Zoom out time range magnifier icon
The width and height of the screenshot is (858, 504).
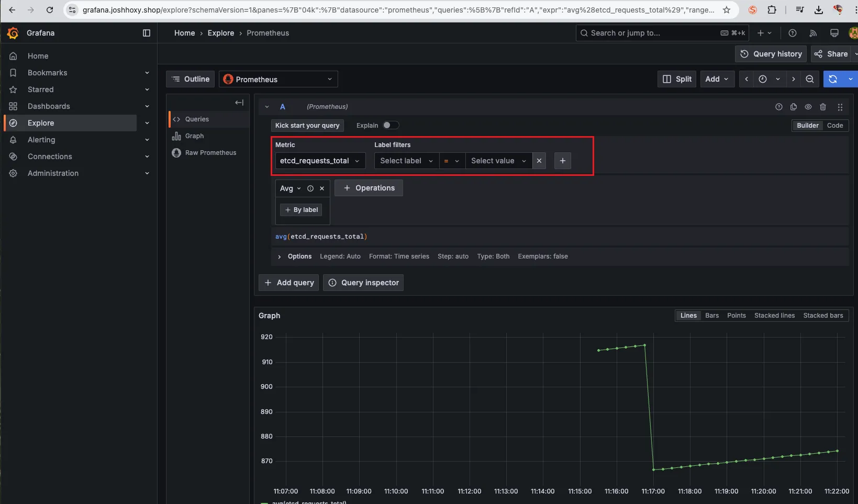(x=810, y=79)
